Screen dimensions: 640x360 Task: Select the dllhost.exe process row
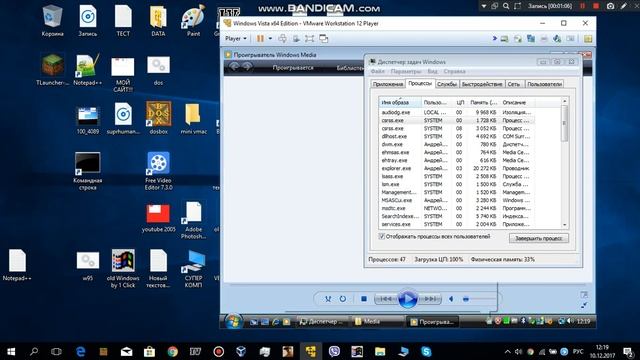[456, 136]
